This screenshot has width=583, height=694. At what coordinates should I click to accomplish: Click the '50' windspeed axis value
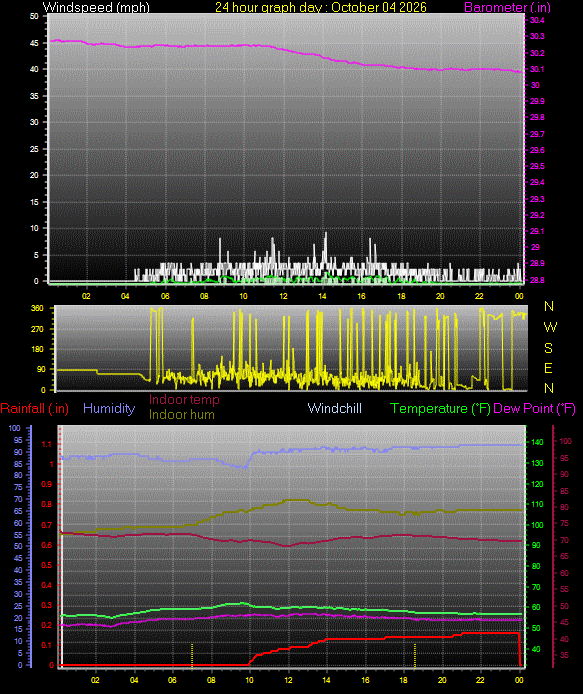34,16
